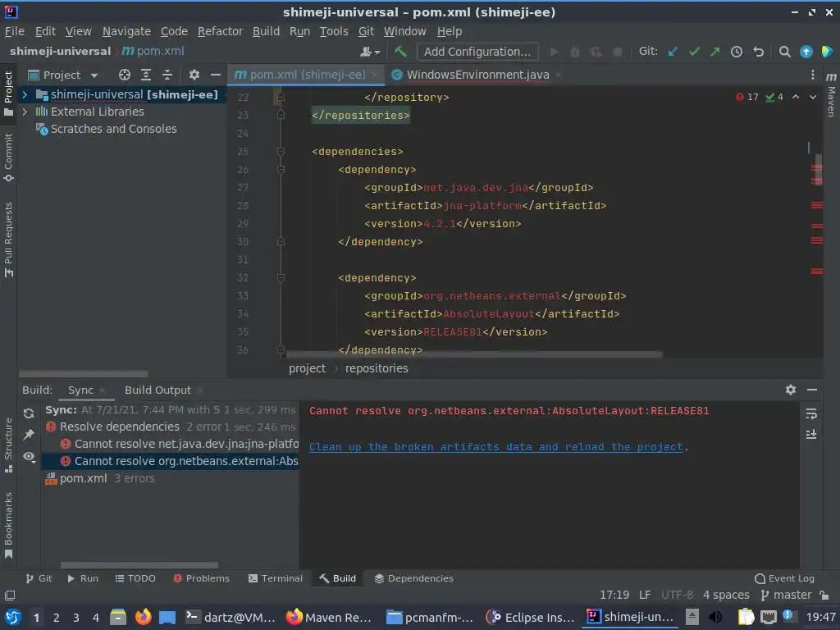Open the master branch selector
Image resolution: width=840 pixels, height=630 pixels.
click(786, 596)
